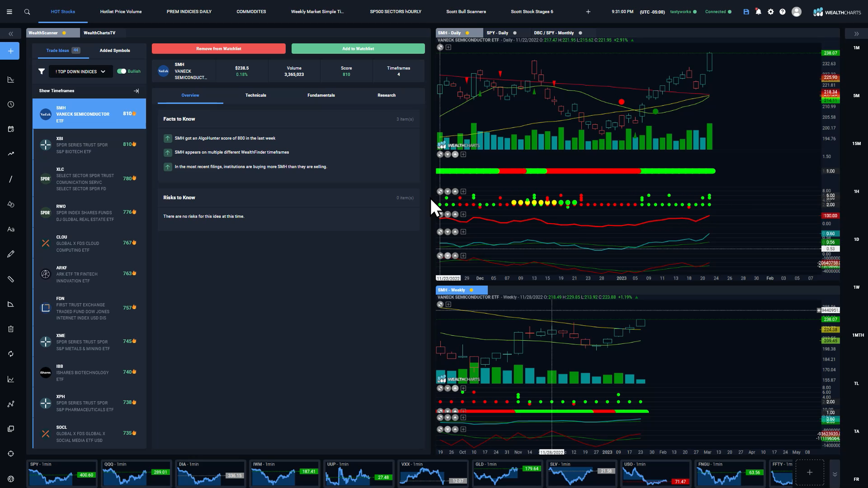868x488 pixels.
Task: Expand the right panel double chevron
Action: tap(856, 34)
